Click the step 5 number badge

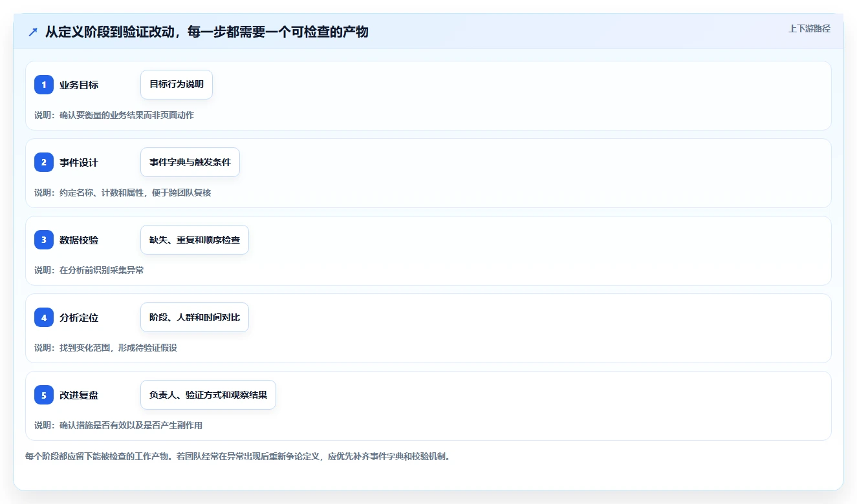tap(44, 395)
